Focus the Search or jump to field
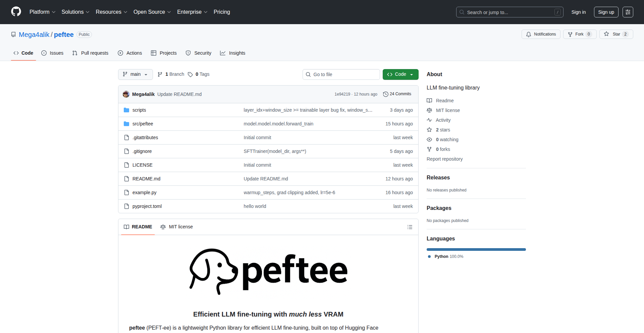Viewport: 644px width, 333px height. point(509,12)
